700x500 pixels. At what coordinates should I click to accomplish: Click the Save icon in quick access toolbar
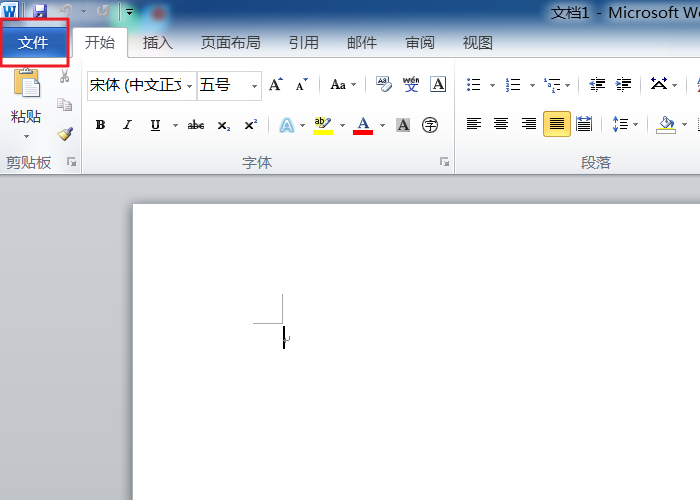click(40, 11)
